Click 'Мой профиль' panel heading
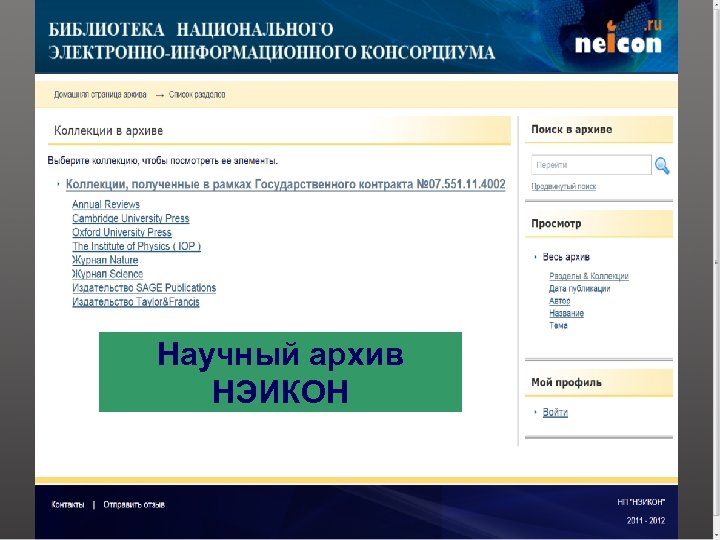This screenshot has width=720, height=540. coord(566,382)
